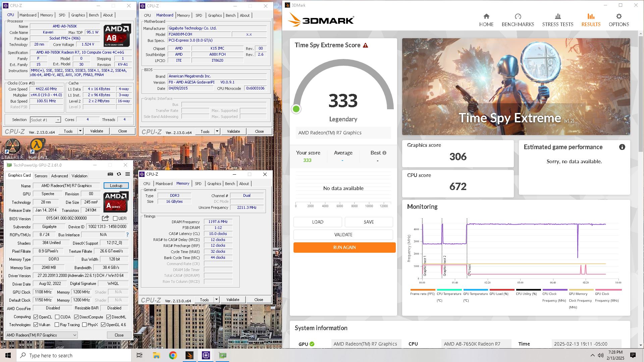Image resolution: width=644 pixels, height=362 pixels.
Task: Click the GPU-Z taskbar icon
Action: click(222, 355)
